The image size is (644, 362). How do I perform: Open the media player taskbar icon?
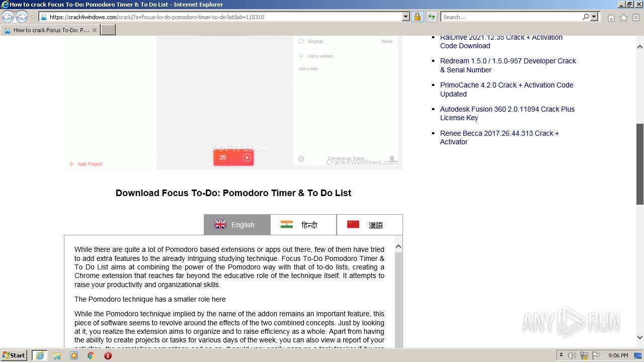coord(74,355)
